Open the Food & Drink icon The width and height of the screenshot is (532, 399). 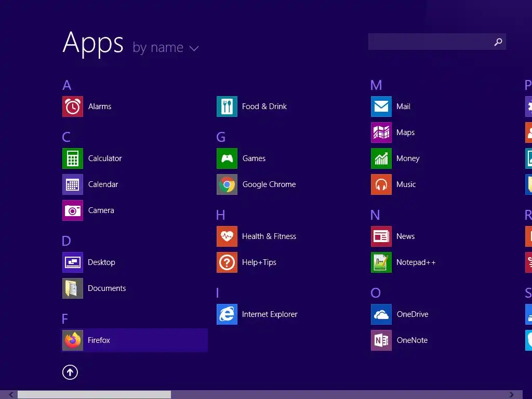(227, 107)
